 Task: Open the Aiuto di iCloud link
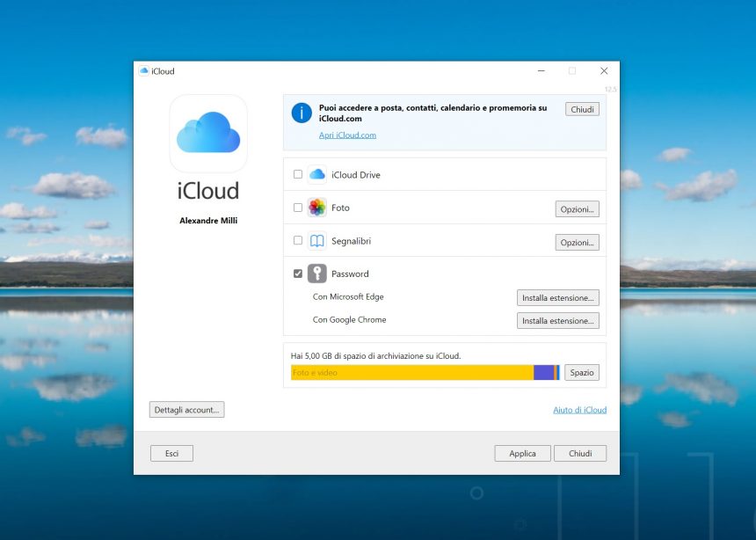coord(579,410)
